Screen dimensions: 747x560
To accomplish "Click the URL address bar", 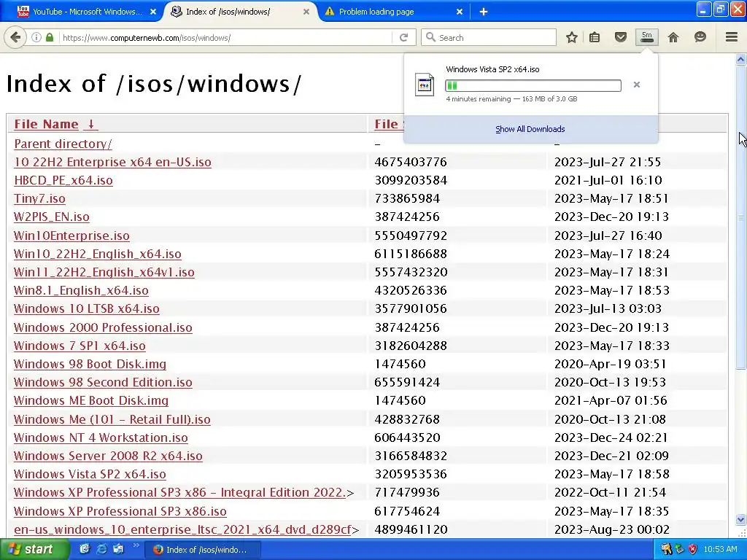I will pyautogui.click(x=224, y=38).
